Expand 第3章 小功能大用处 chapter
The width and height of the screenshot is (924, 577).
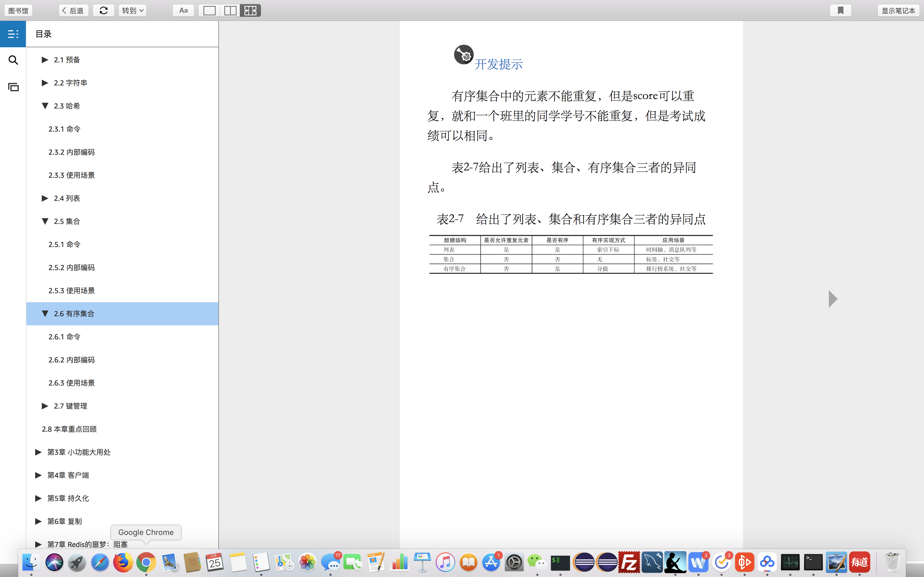point(38,452)
